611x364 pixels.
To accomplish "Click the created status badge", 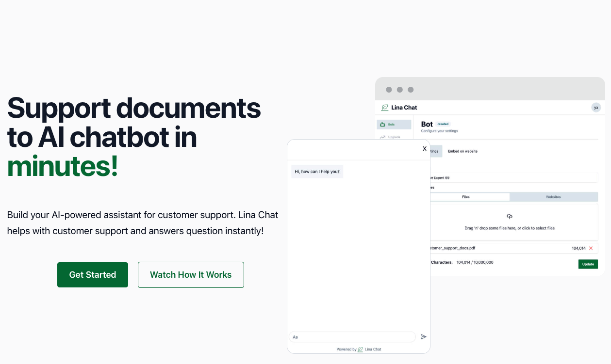I will coord(443,124).
